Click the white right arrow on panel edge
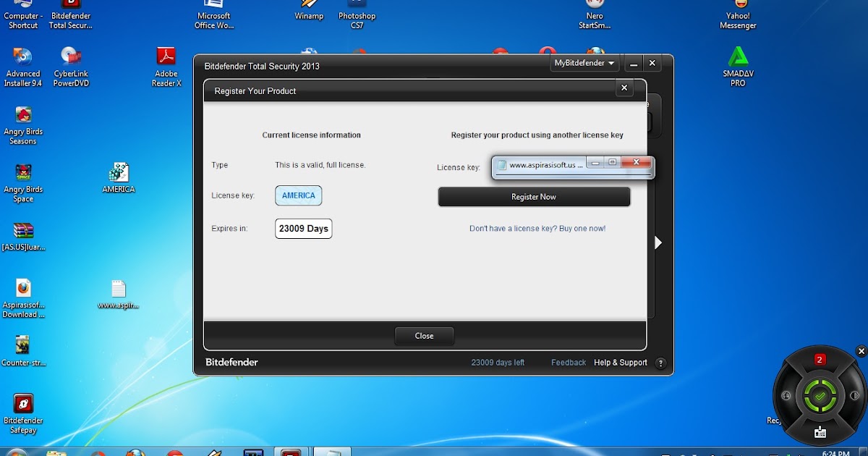The image size is (868, 456). 658,242
